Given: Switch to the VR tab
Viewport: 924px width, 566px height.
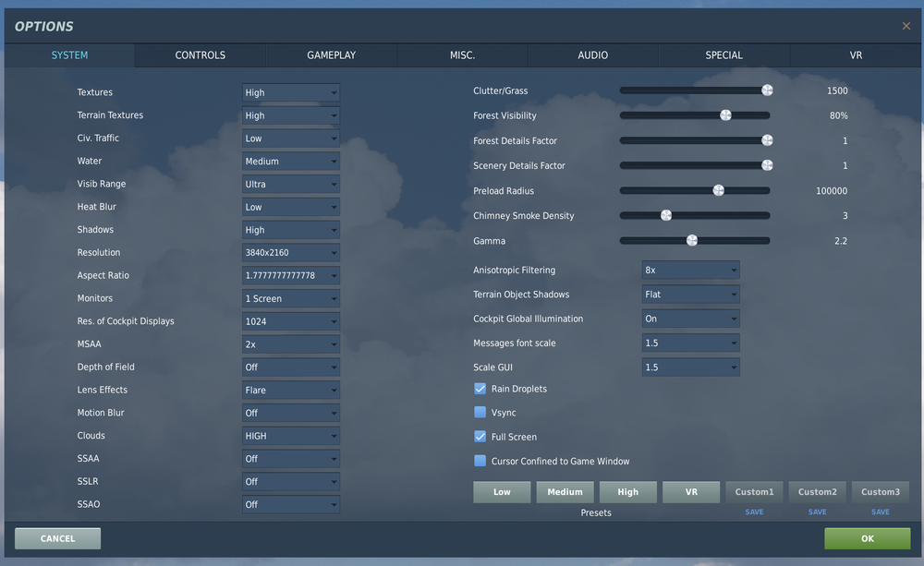Looking at the screenshot, I should [855, 55].
